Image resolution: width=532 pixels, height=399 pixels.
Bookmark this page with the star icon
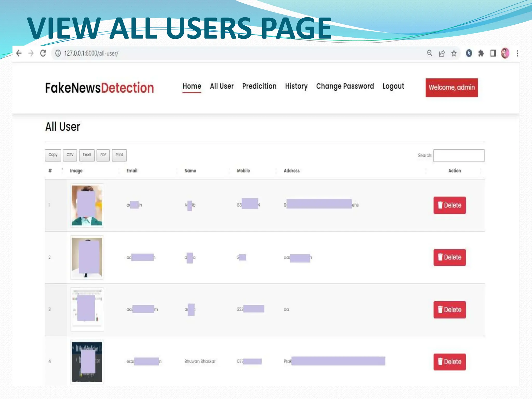pyautogui.click(x=454, y=53)
